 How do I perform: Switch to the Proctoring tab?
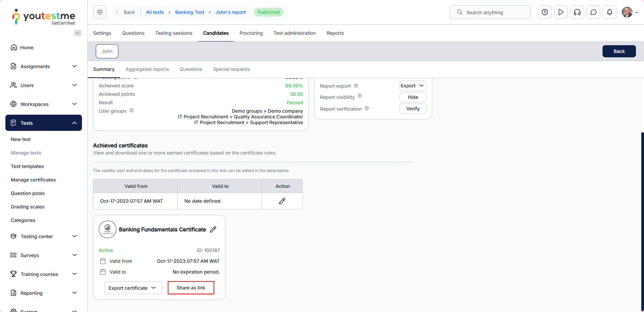click(251, 33)
